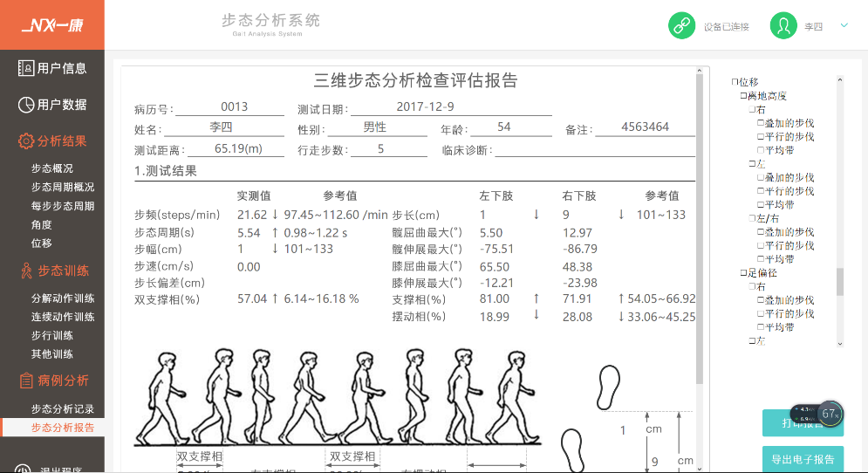Tick the 离地高度 checkbox
868x473 pixels.
[x=743, y=96]
